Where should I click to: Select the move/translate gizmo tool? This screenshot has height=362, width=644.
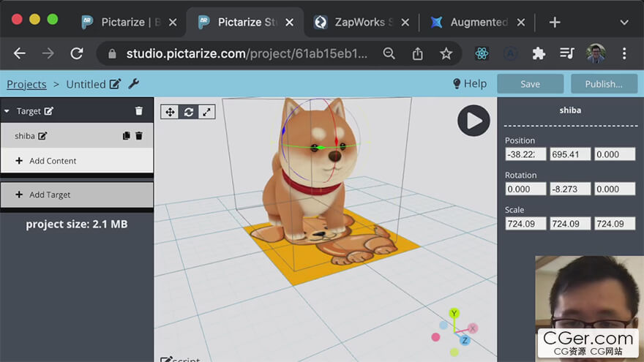[170, 112]
